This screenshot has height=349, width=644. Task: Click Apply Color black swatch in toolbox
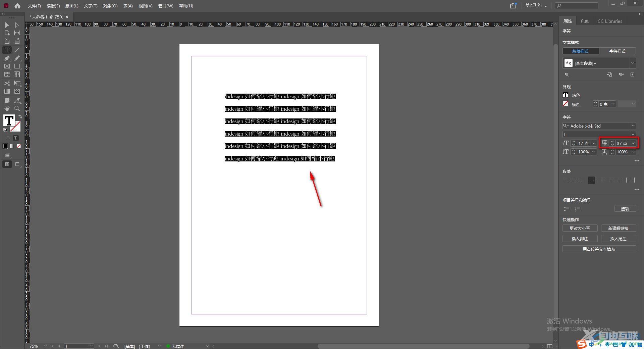tap(5, 146)
